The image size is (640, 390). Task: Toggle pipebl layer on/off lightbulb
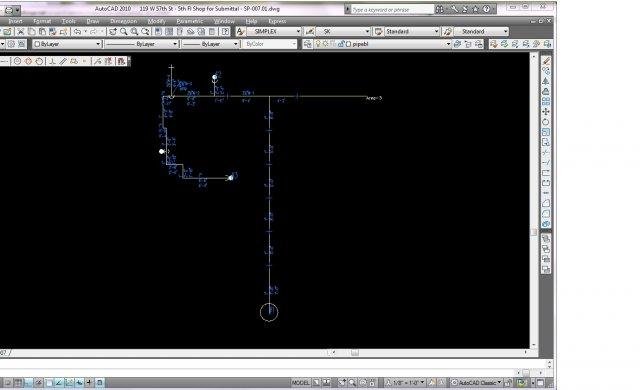click(x=318, y=44)
